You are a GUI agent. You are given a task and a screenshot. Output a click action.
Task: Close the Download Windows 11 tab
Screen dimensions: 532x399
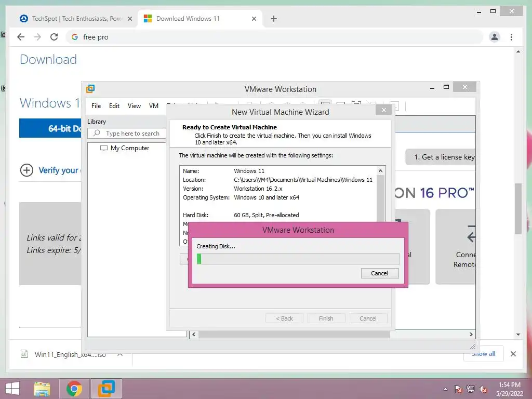tap(254, 19)
